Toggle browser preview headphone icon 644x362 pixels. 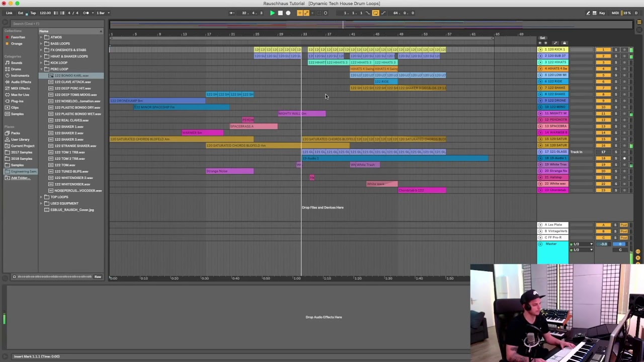point(14,277)
